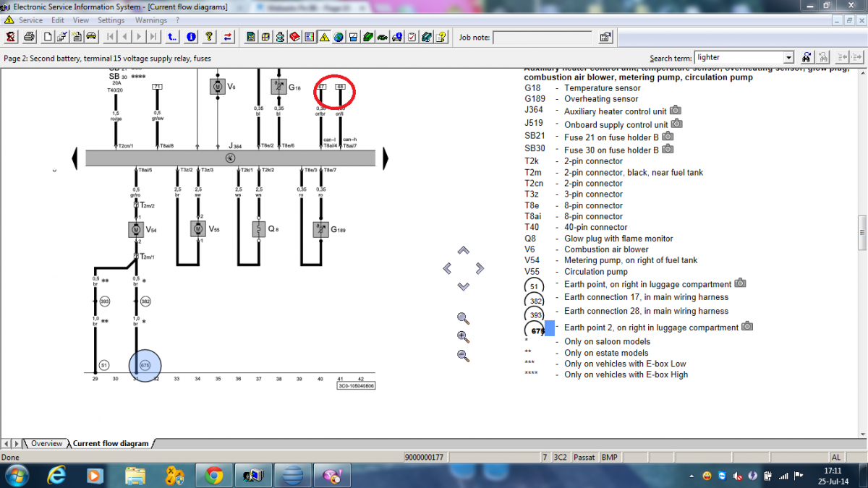This screenshot has height=488, width=868.
Task: Open Windows Start button
Action: [16, 475]
